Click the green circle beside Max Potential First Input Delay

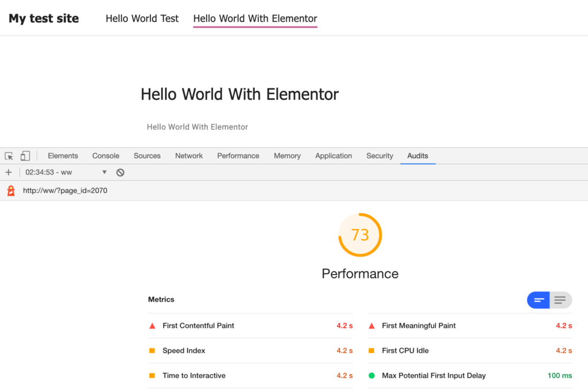[x=372, y=375]
